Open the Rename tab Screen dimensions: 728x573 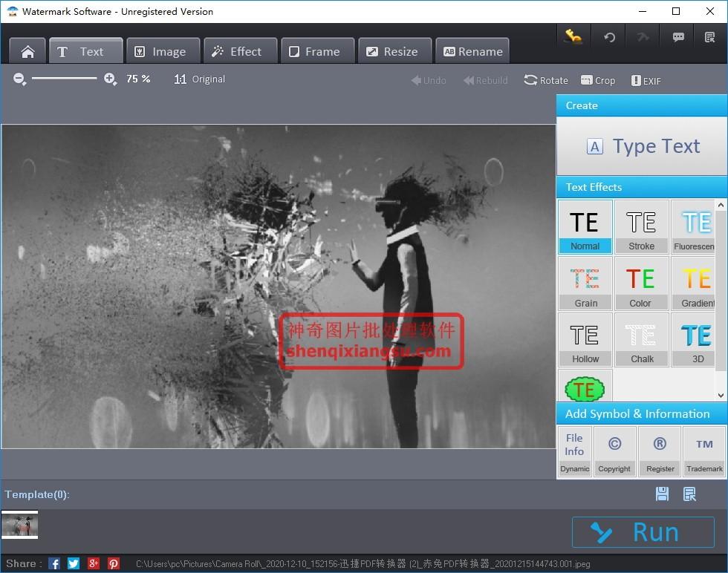point(472,51)
